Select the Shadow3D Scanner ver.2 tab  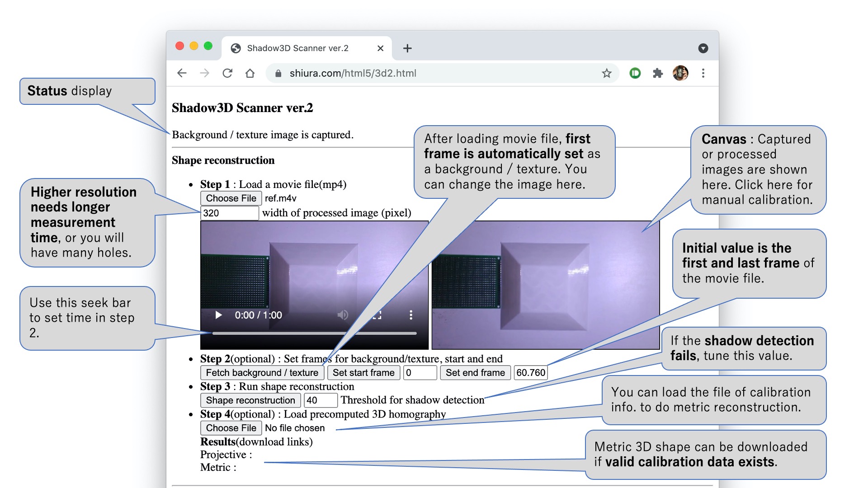point(297,48)
